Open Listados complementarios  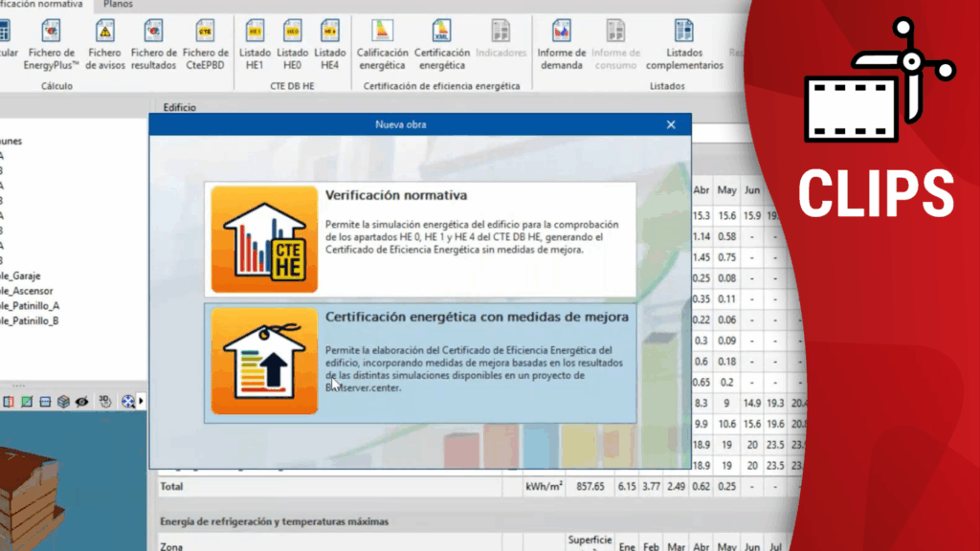[684, 45]
